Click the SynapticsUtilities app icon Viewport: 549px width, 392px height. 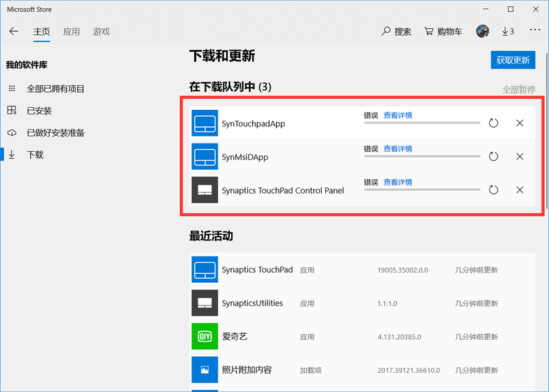pos(205,303)
